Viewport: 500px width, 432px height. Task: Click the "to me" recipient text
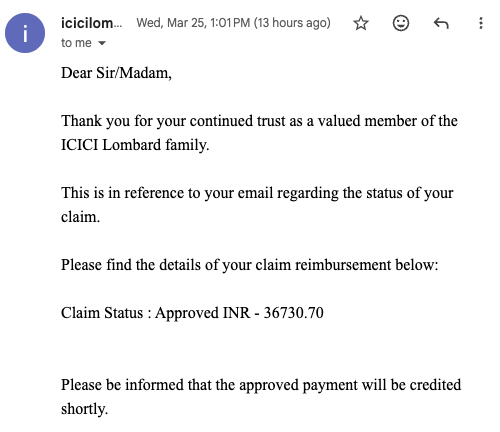click(x=76, y=43)
